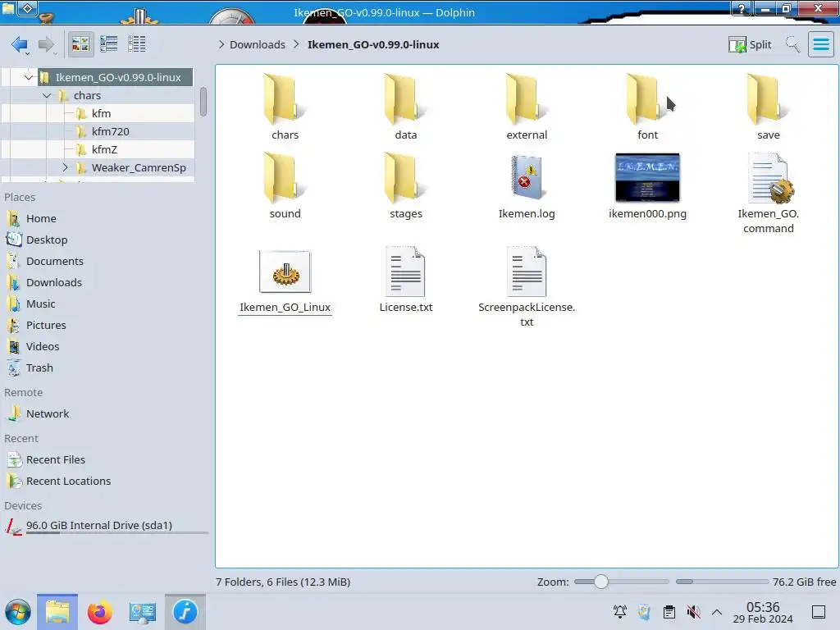Screen dimensions: 840x630
Task: Select the data folder
Action: click(405, 107)
